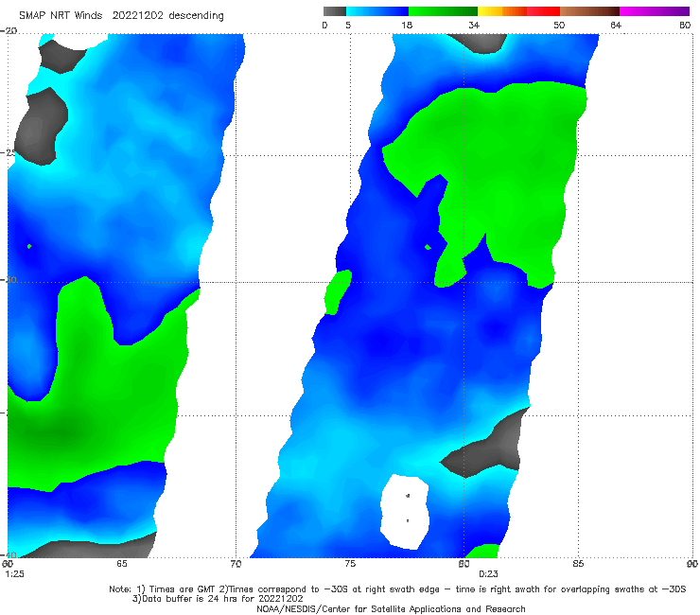The image size is (700, 615).
Task: Click the "-30" latitude axis label
Action: tap(9, 279)
